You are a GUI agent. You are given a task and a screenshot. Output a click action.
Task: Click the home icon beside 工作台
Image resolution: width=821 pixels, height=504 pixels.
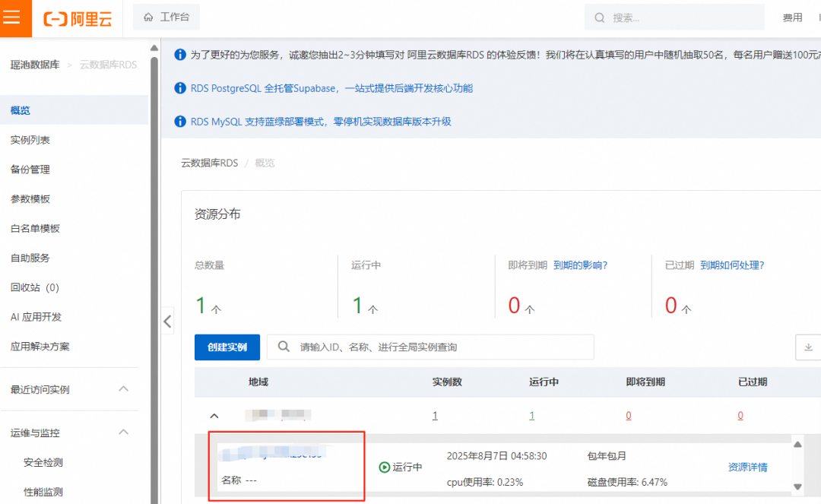click(x=148, y=17)
